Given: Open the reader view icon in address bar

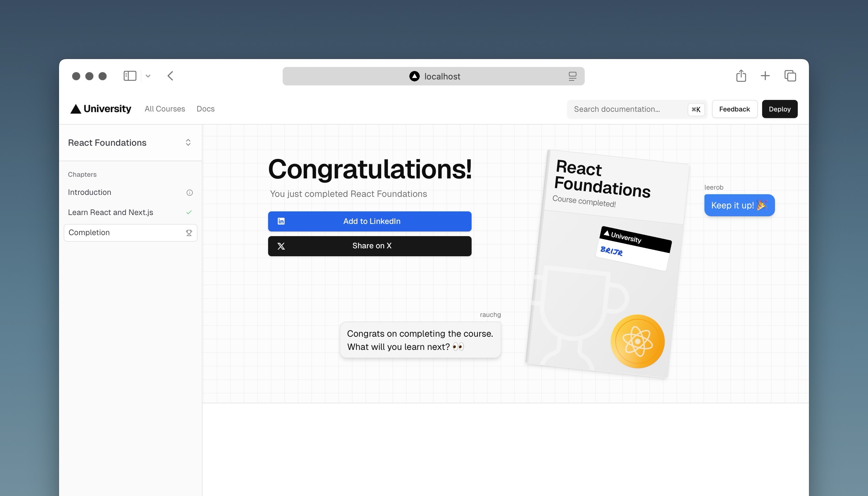Looking at the screenshot, I should 572,76.
